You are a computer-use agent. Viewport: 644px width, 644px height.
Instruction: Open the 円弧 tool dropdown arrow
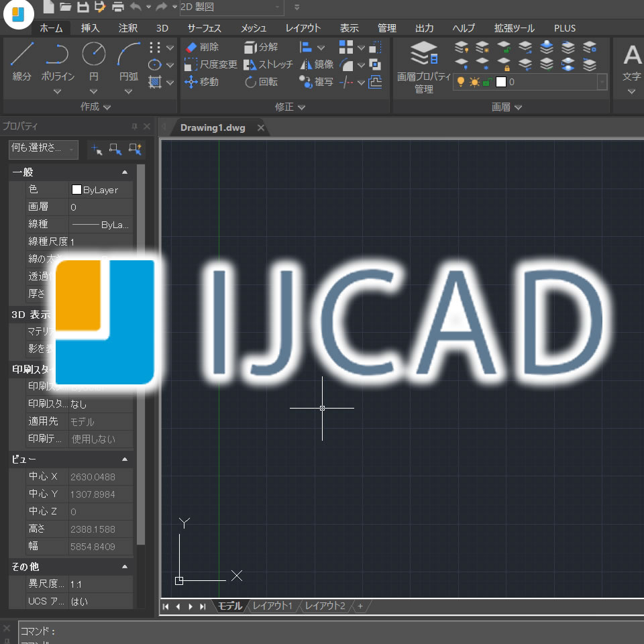128,91
